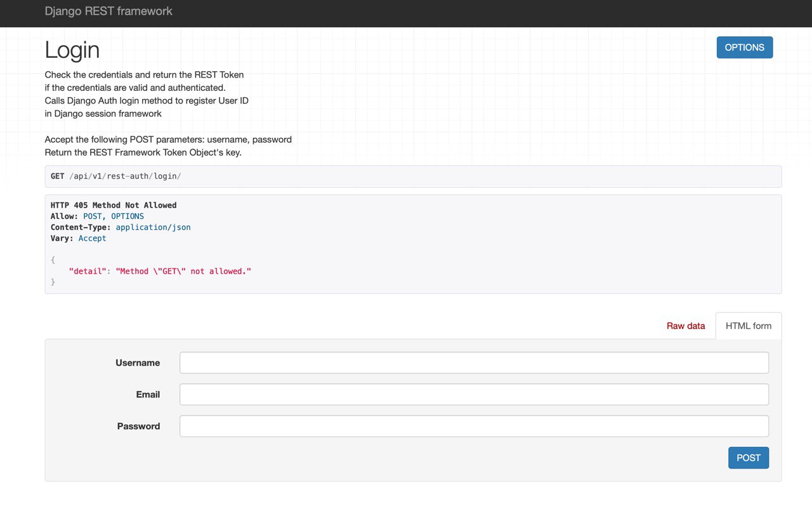Place cursor in the Password field
This screenshot has width=812, height=513.
click(x=474, y=426)
